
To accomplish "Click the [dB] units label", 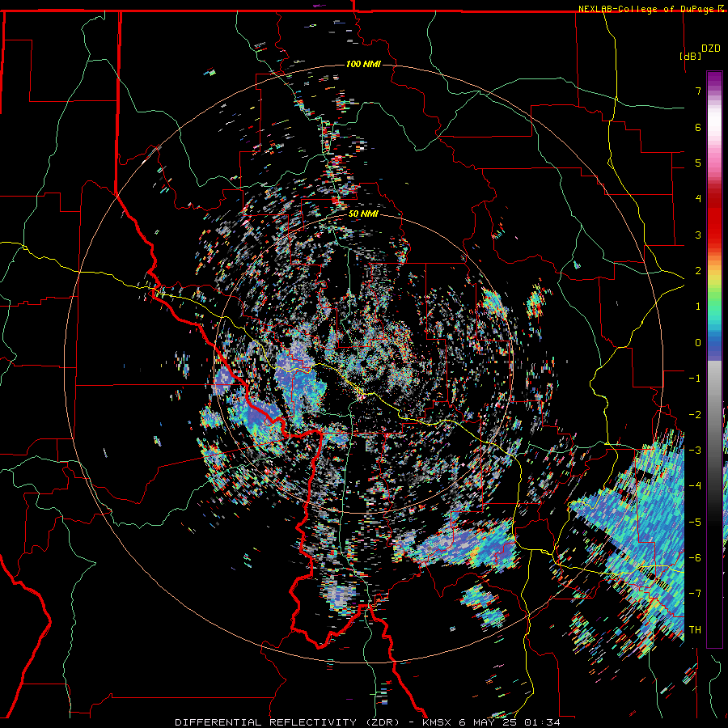I will pyautogui.click(x=691, y=56).
